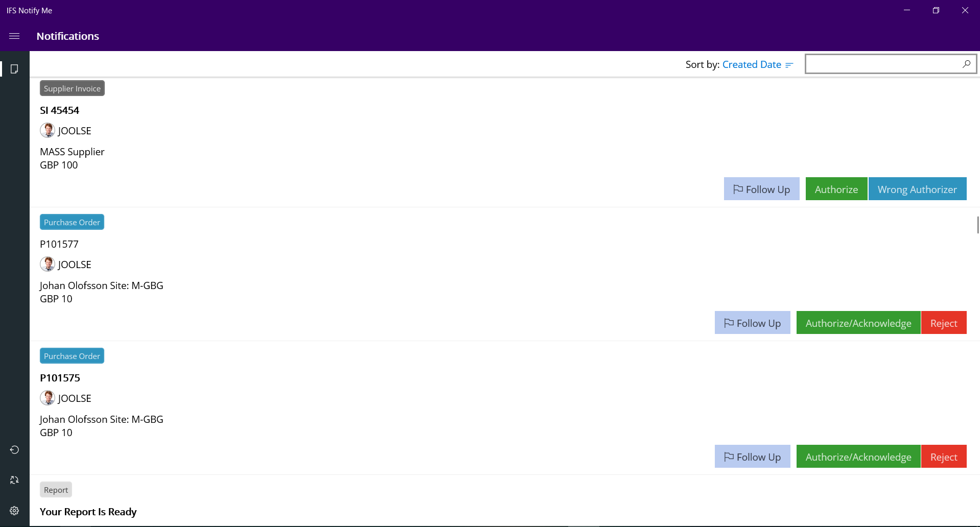Click JOOLSE name under SI 45454
This screenshot has height=527, width=980.
[x=75, y=131]
